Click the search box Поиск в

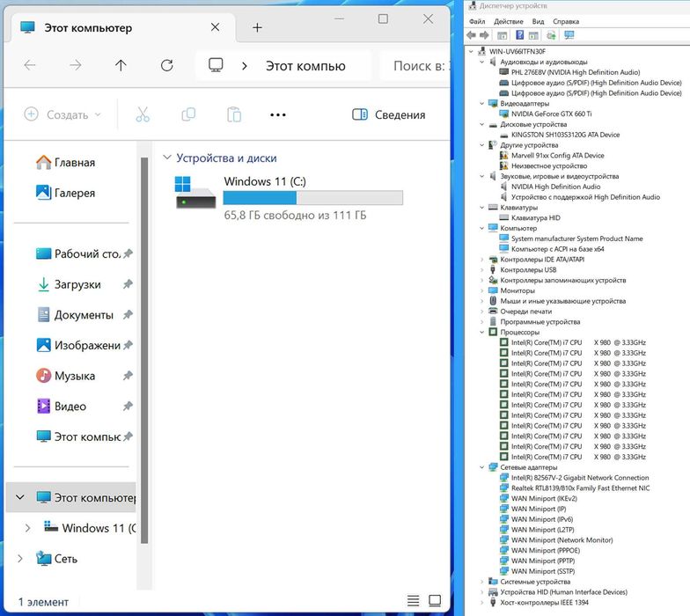coord(415,66)
